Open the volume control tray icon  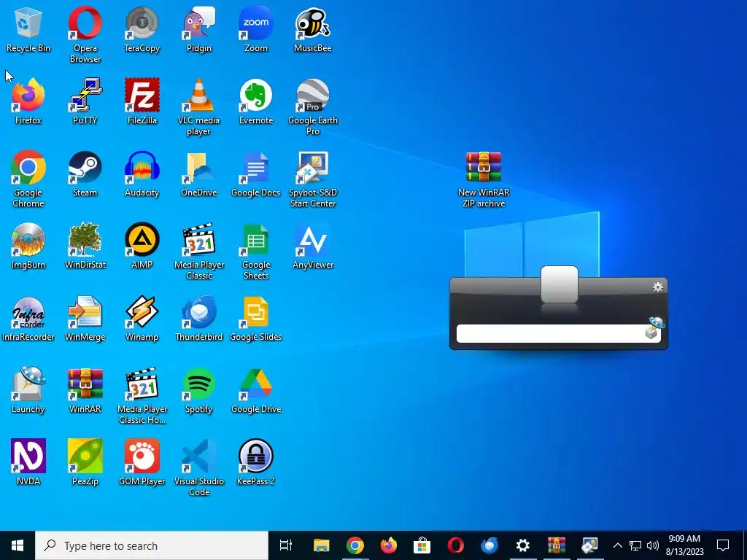click(x=653, y=545)
